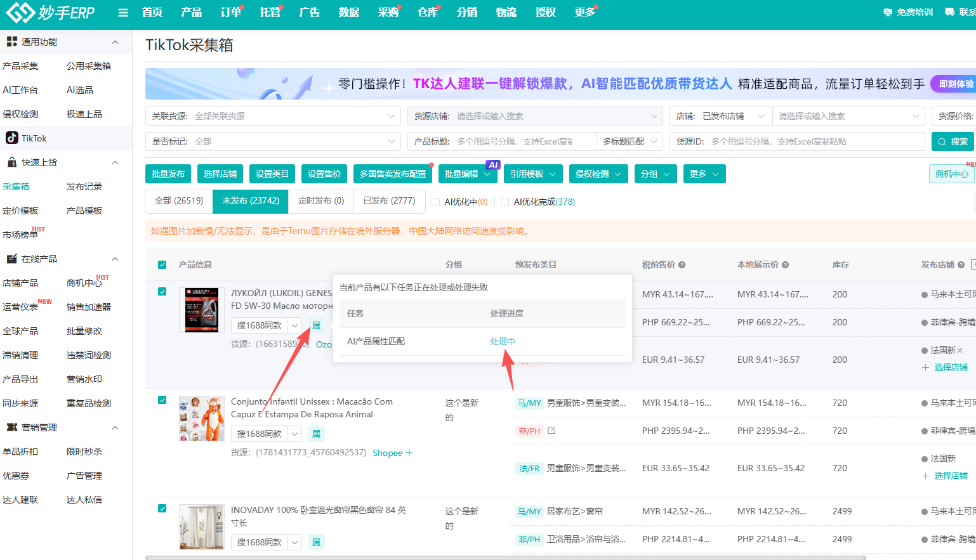Open the 订单 top menu
This screenshot has height=560, width=976.
pos(231,13)
